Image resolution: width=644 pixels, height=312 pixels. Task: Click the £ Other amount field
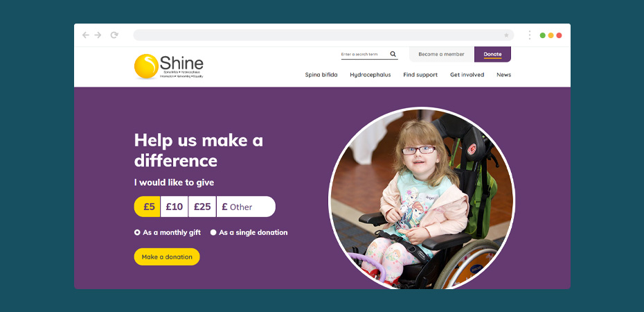pyautogui.click(x=246, y=207)
